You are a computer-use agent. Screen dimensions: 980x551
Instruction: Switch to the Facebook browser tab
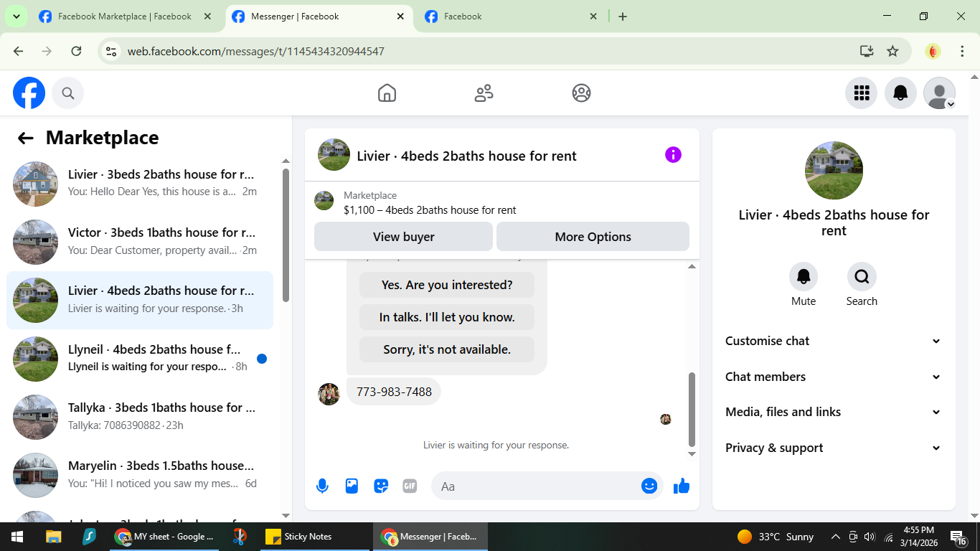tap(510, 17)
